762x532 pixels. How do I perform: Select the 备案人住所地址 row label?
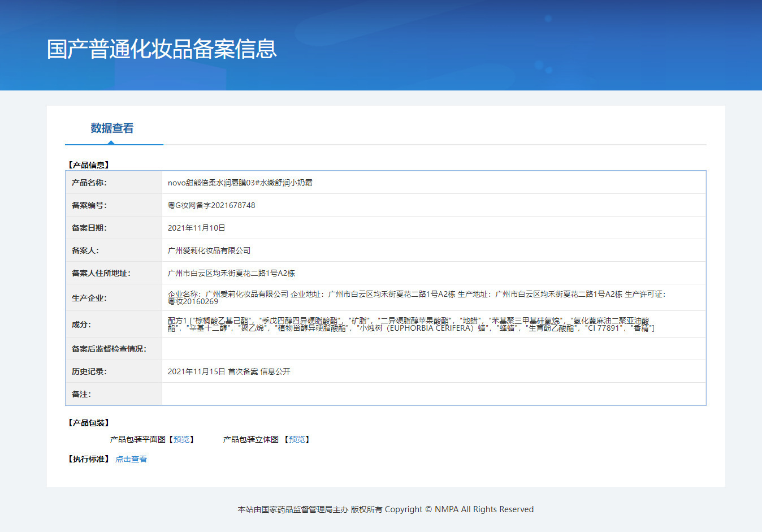pyautogui.click(x=101, y=273)
